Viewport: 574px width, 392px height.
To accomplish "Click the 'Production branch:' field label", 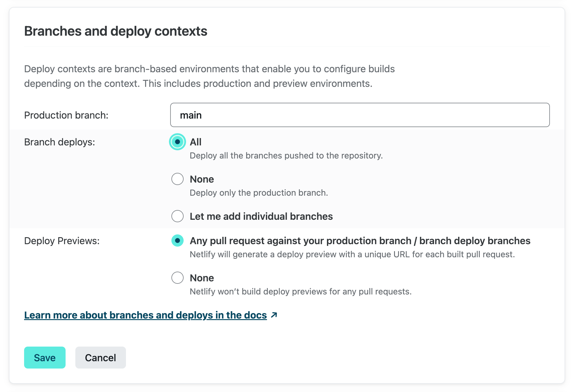I will point(66,115).
